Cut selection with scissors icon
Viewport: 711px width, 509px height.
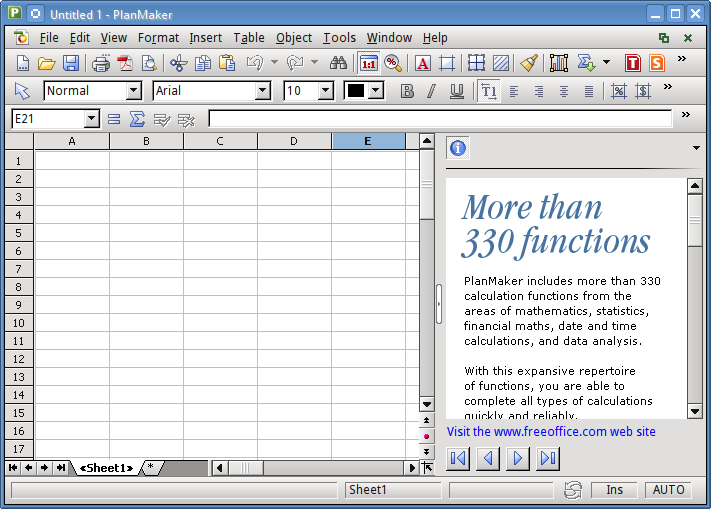point(179,63)
